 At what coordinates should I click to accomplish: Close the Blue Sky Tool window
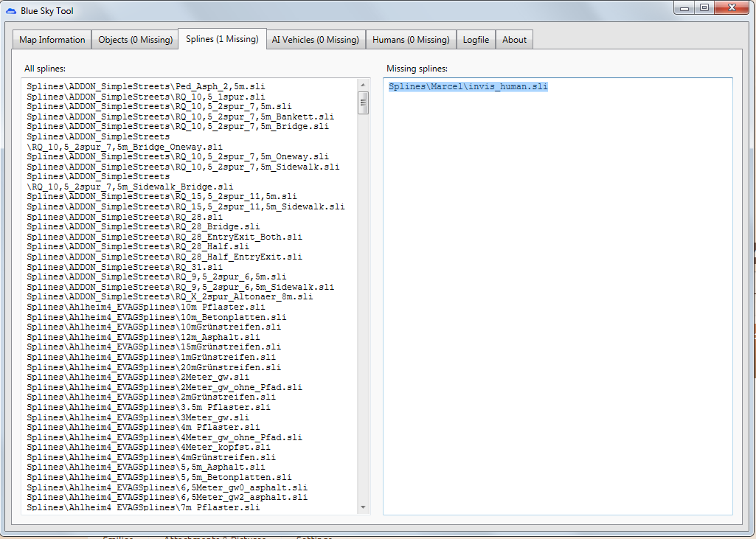[x=733, y=7]
